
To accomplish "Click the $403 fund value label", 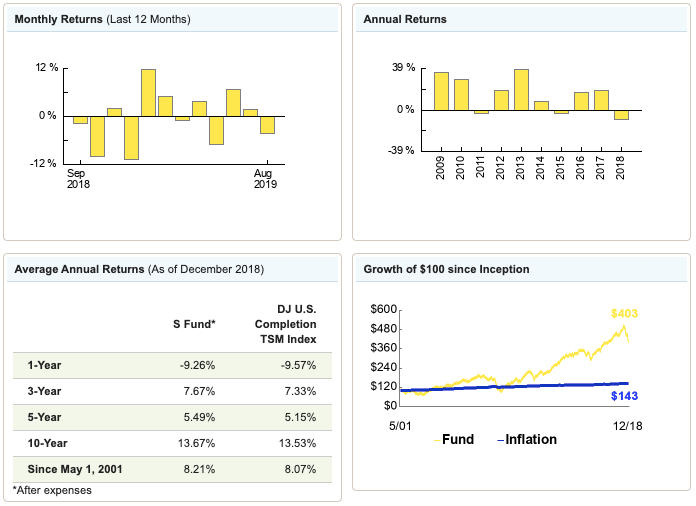I will [x=624, y=314].
